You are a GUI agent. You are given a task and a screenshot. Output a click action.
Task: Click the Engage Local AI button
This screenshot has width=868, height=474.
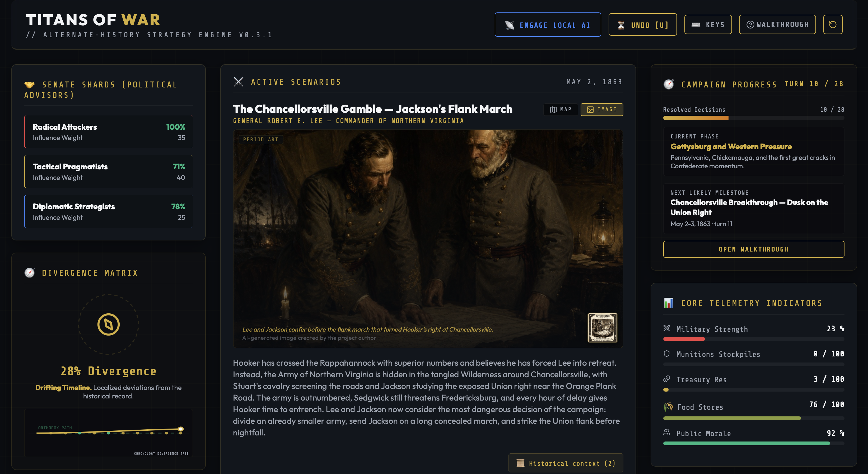pyautogui.click(x=548, y=25)
